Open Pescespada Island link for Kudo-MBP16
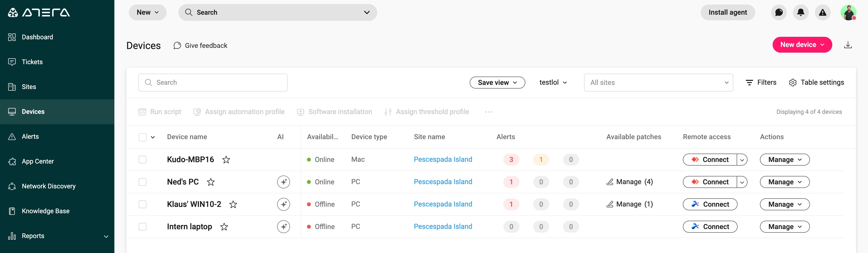 [x=443, y=159]
